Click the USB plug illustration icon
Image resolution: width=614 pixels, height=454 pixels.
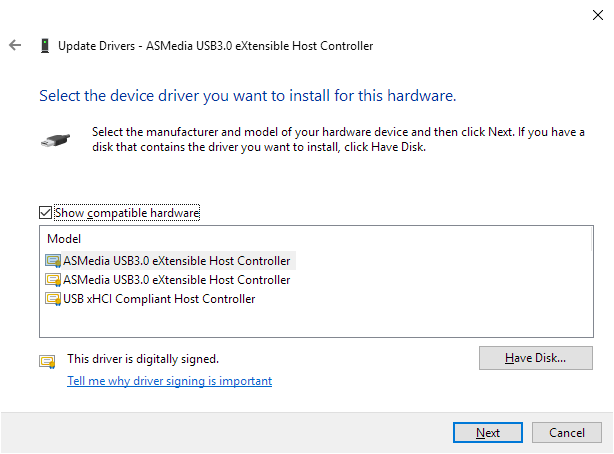[55, 140]
